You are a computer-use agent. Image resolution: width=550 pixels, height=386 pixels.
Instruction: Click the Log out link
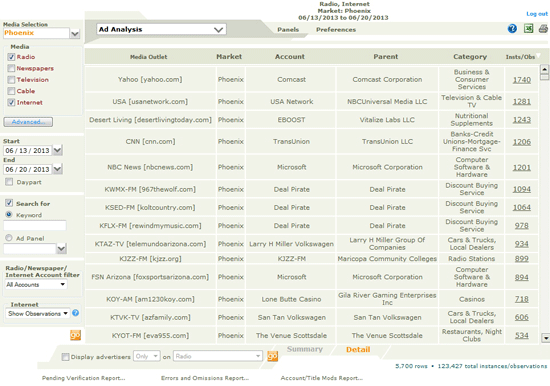(x=537, y=14)
